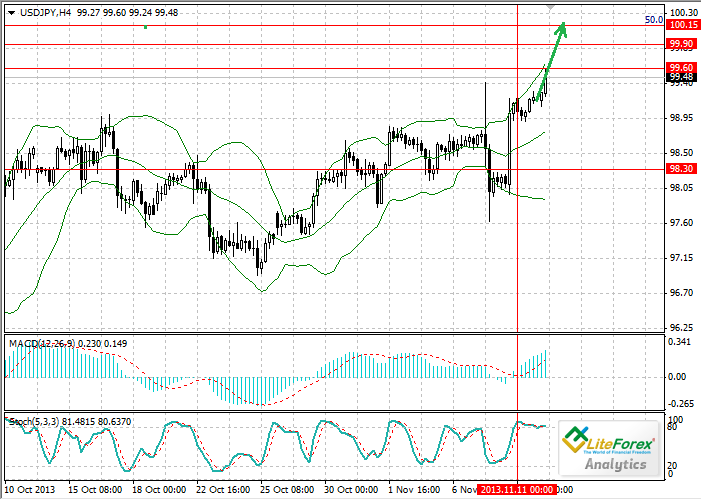
Task: Click the current price 99.48 label
Action: 682,77
